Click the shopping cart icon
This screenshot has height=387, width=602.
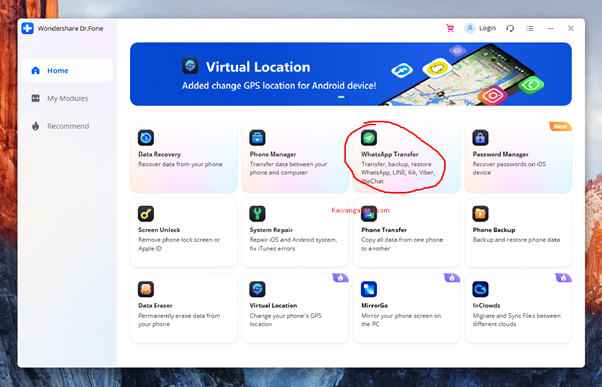click(x=450, y=28)
